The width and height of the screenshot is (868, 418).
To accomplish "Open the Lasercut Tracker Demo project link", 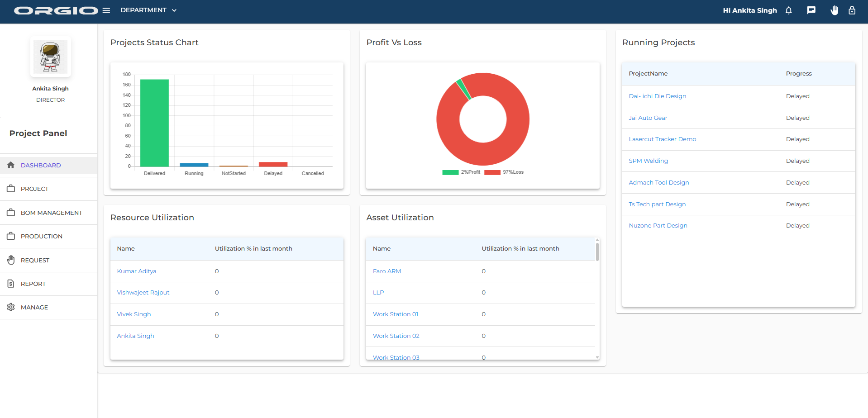I will 662,139.
